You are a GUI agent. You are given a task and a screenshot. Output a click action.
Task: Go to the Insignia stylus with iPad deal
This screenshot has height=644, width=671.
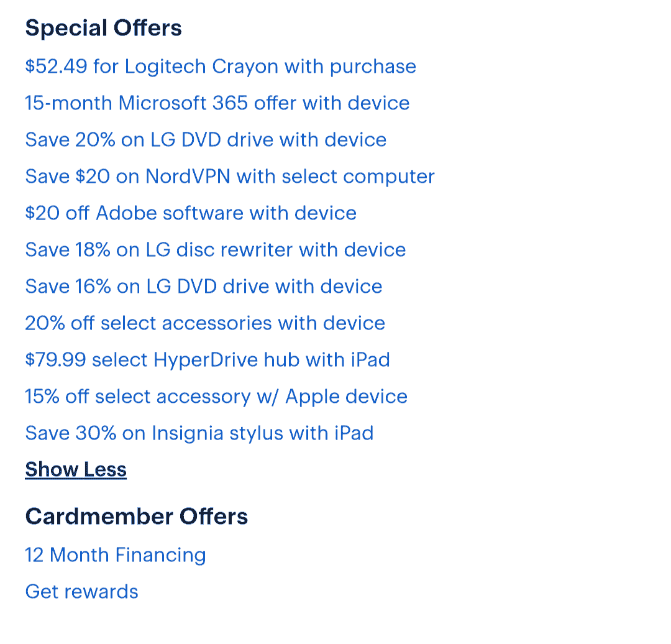199,433
